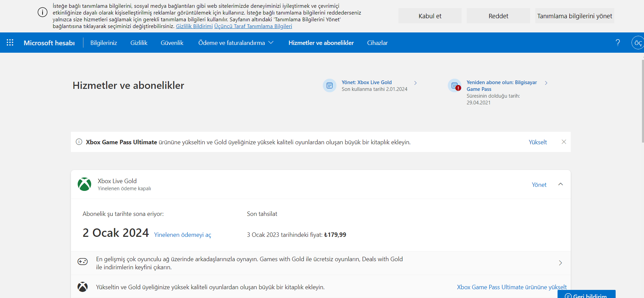Click Tanımlama bilgilerini yönet button

pyautogui.click(x=575, y=16)
